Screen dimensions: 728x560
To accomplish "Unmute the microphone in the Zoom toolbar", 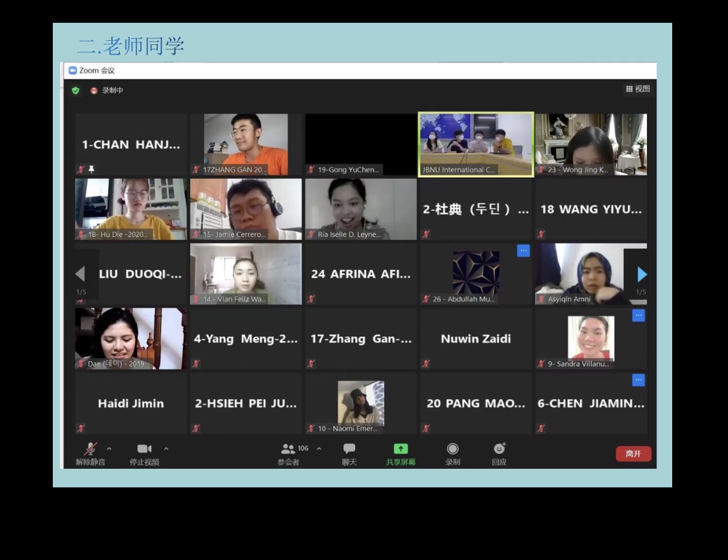I will 90,449.
